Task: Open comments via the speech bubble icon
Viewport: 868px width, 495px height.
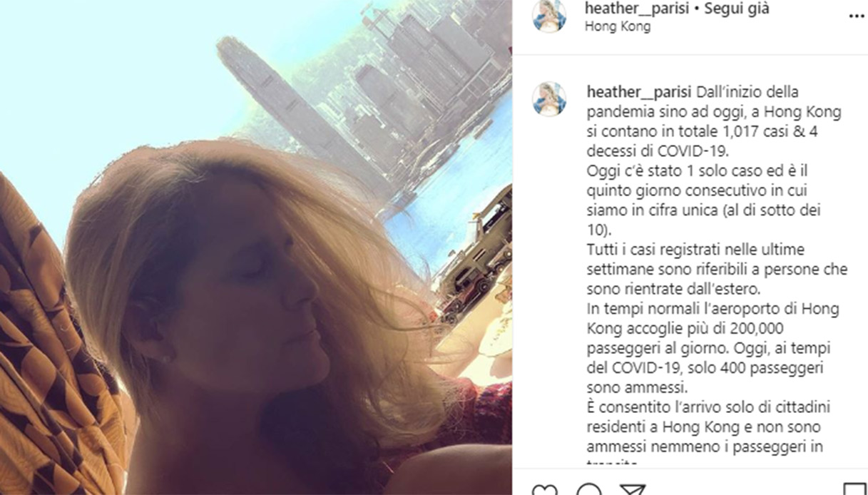Action: point(588,490)
